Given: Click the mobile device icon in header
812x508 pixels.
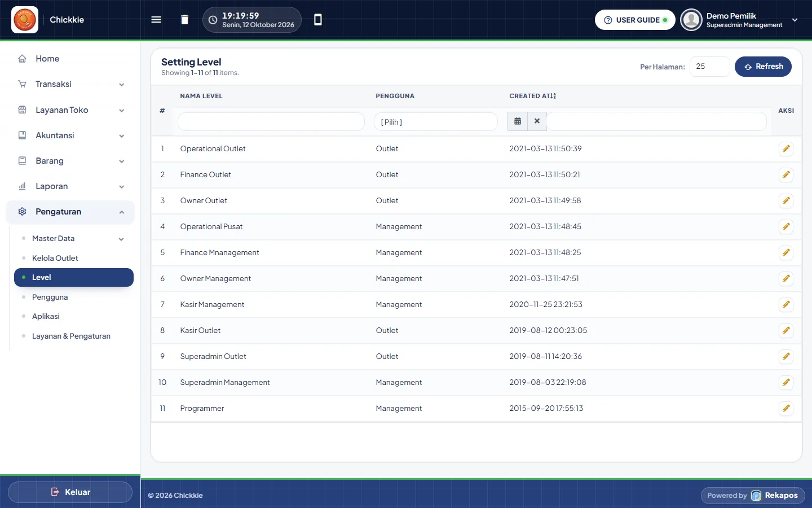Looking at the screenshot, I should pos(318,20).
